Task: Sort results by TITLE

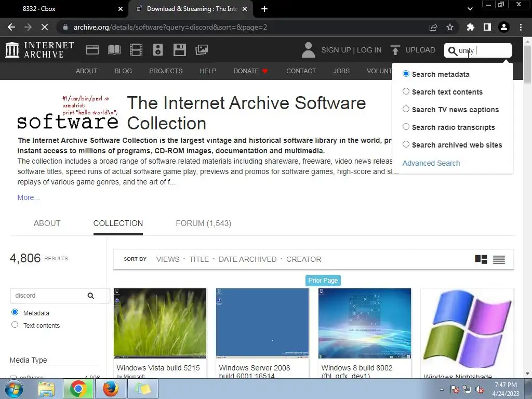Action: pyautogui.click(x=199, y=259)
